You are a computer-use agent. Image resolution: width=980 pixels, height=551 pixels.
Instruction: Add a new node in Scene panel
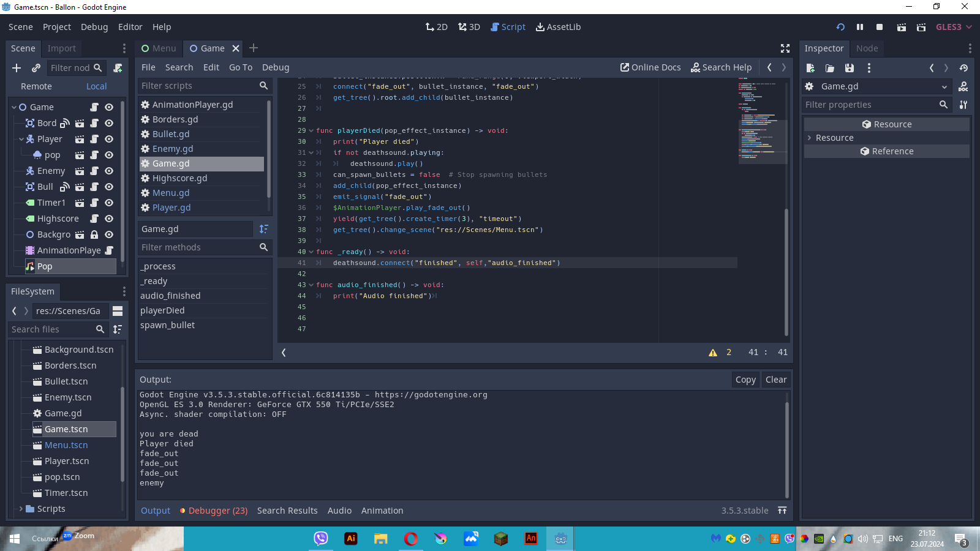pyautogui.click(x=17, y=68)
